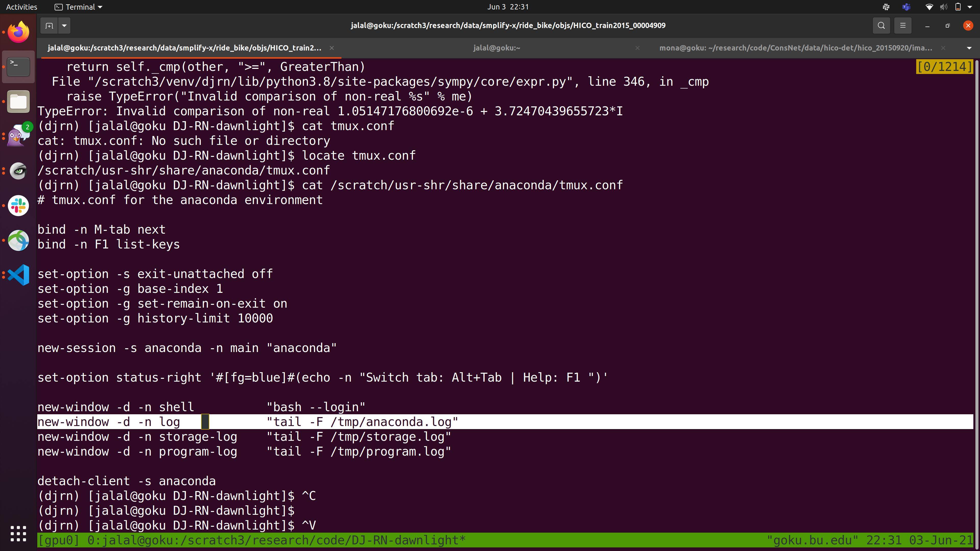Click the battery indicator icon

pyautogui.click(x=958, y=7)
